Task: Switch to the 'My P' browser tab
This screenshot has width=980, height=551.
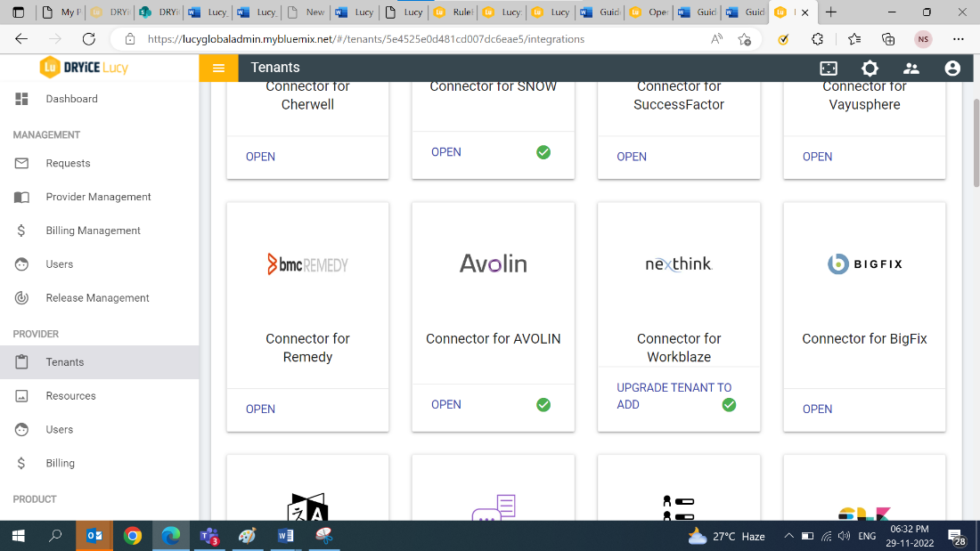Action: coord(61,12)
